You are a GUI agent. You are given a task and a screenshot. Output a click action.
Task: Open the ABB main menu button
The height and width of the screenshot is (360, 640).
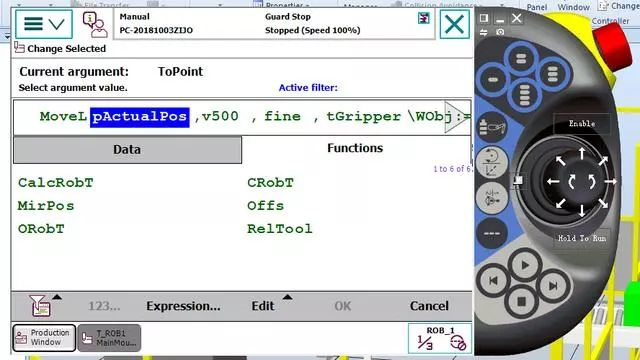pos(44,24)
